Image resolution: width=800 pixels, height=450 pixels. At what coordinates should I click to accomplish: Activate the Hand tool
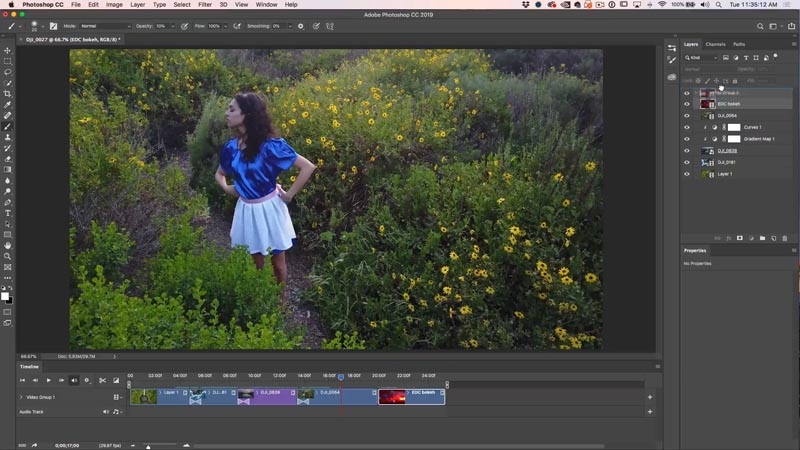[x=8, y=245]
